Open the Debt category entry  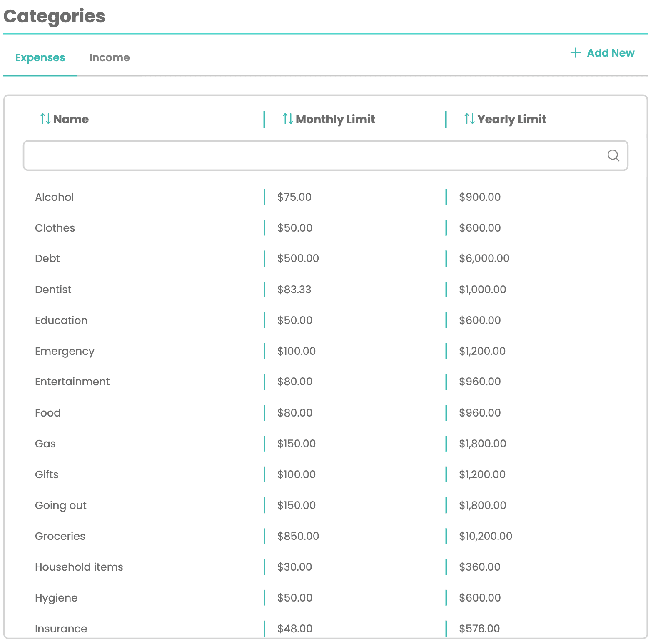pos(47,258)
